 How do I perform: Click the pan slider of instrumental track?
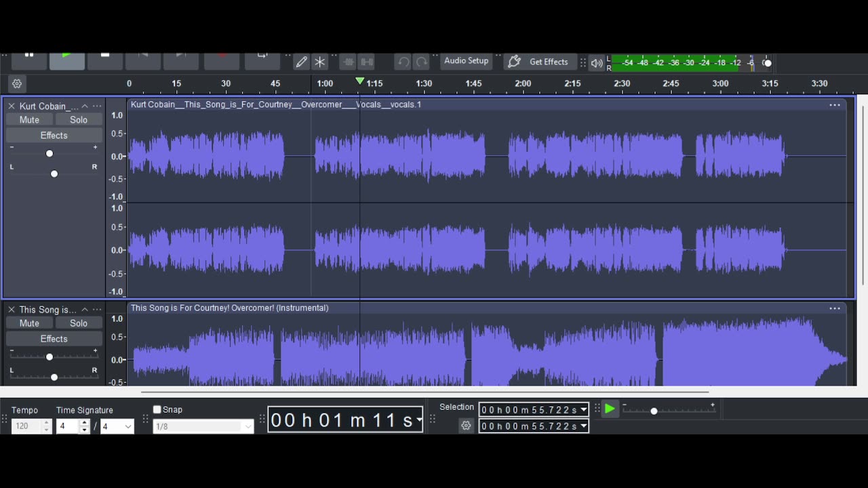[x=54, y=377]
